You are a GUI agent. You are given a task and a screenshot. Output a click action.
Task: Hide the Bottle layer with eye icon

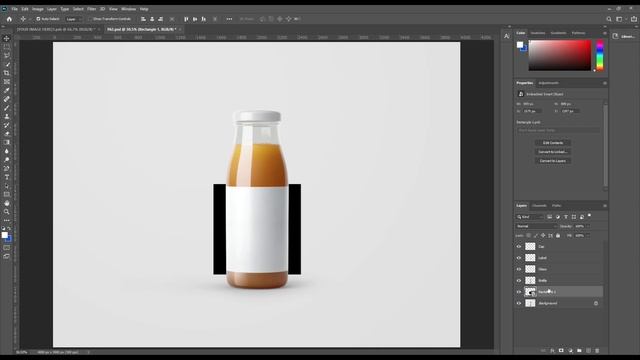click(519, 280)
